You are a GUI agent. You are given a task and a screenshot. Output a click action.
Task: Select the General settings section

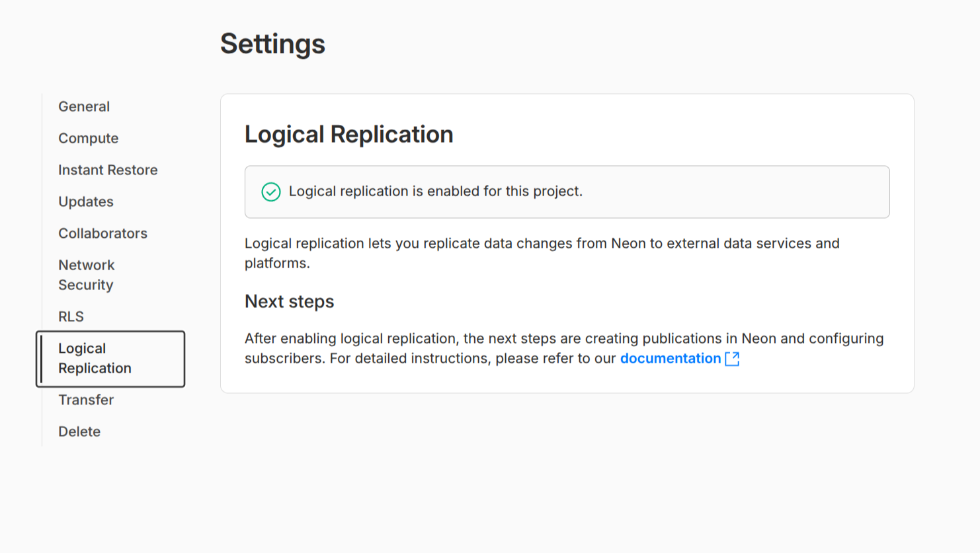83,106
